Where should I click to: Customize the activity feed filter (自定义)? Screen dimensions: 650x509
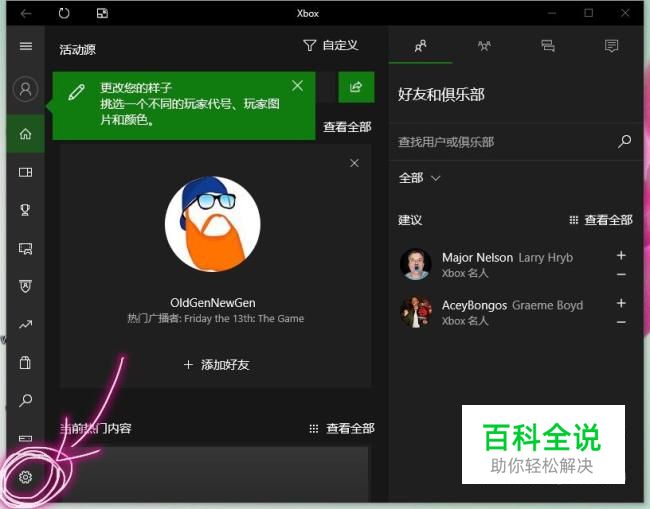[x=331, y=45]
